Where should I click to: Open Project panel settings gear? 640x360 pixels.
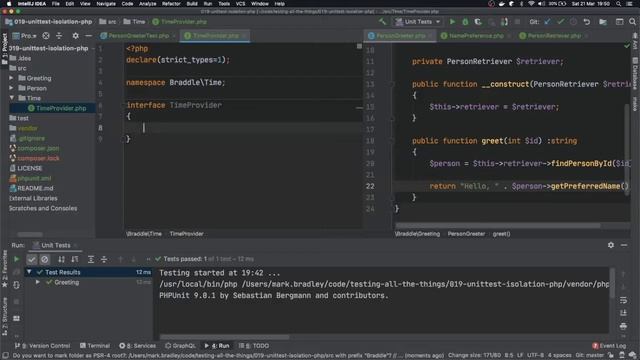(x=76, y=36)
